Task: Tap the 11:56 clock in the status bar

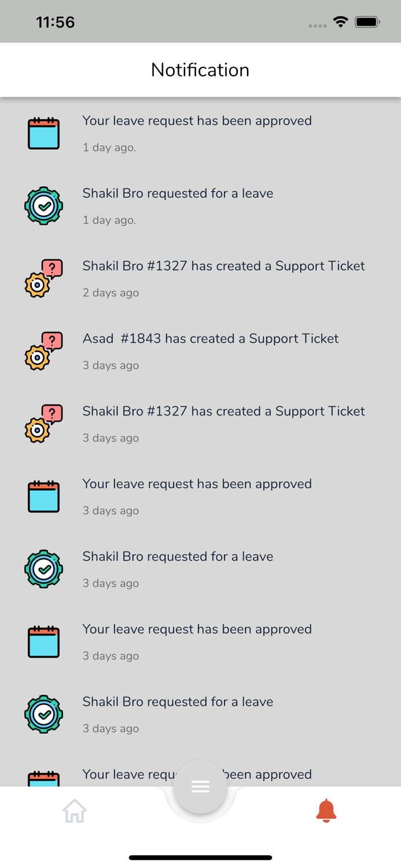Action: click(x=56, y=22)
